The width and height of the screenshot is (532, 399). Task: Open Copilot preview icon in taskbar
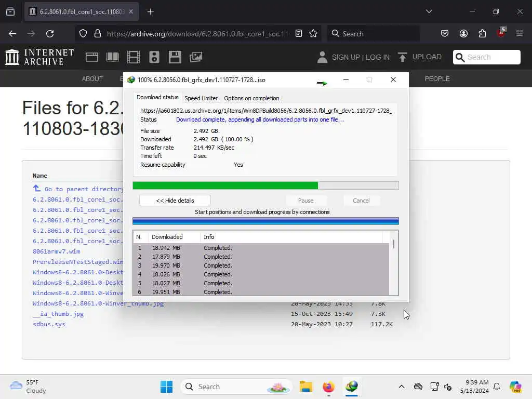pyautogui.click(x=515, y=387)
